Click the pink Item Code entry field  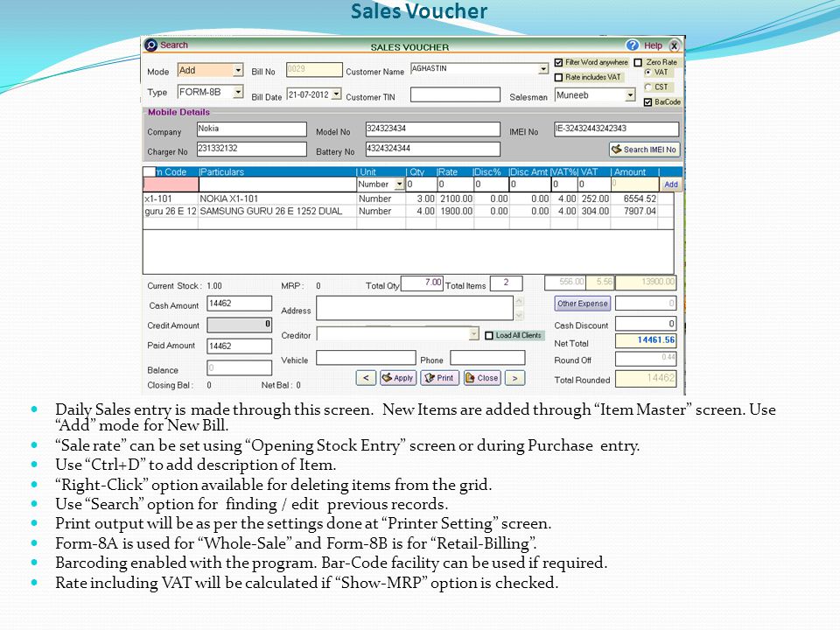[171, 185]
